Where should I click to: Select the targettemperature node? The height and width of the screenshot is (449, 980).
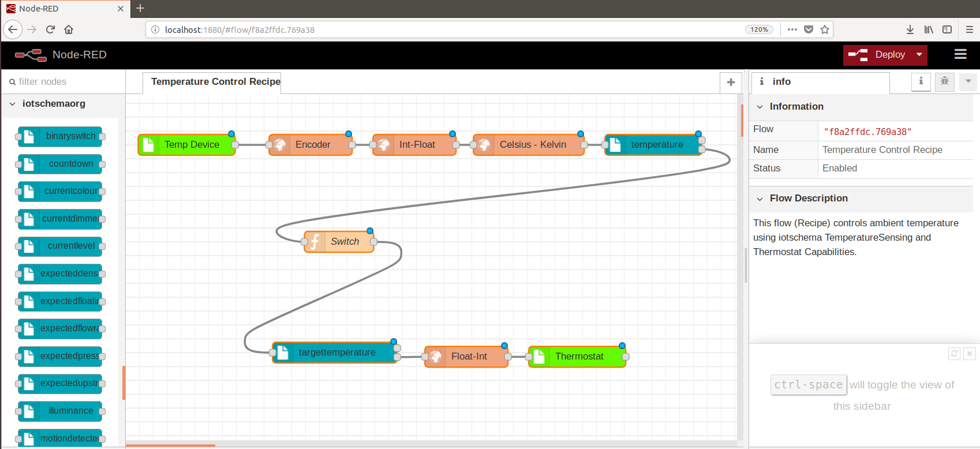click(x=335, y=353)
